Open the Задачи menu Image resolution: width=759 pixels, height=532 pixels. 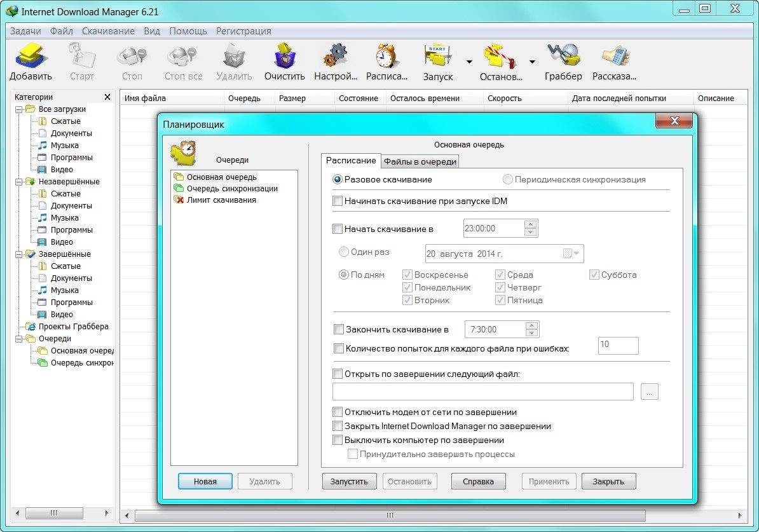point(25,31)
